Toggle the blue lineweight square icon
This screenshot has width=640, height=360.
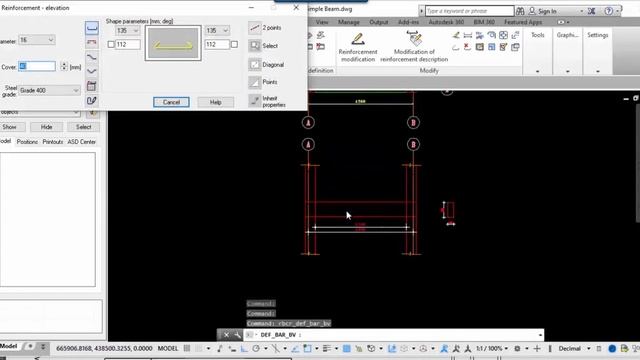(347, 349)
